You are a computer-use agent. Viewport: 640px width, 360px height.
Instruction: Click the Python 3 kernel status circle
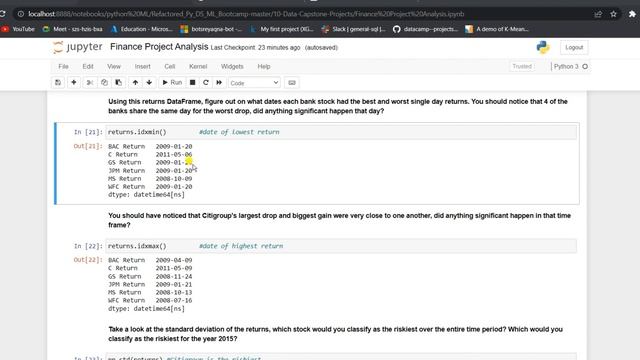click(585, 67)
